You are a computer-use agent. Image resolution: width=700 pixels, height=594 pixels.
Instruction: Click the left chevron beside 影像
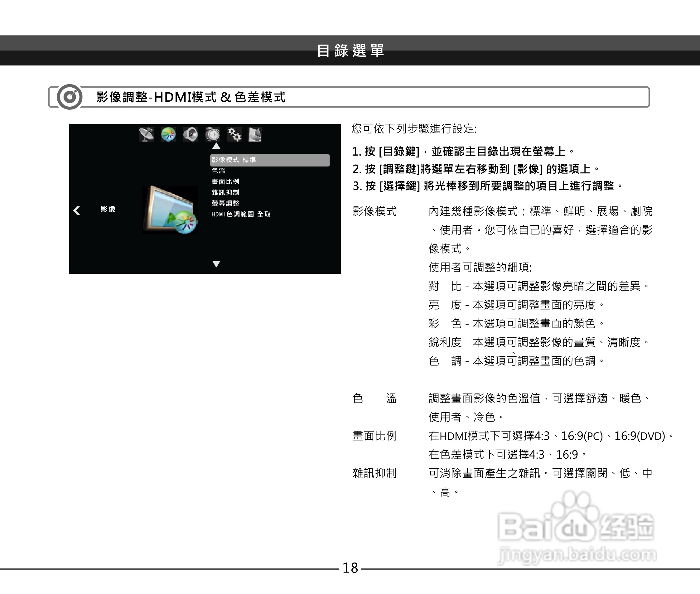tap(77, 210)
